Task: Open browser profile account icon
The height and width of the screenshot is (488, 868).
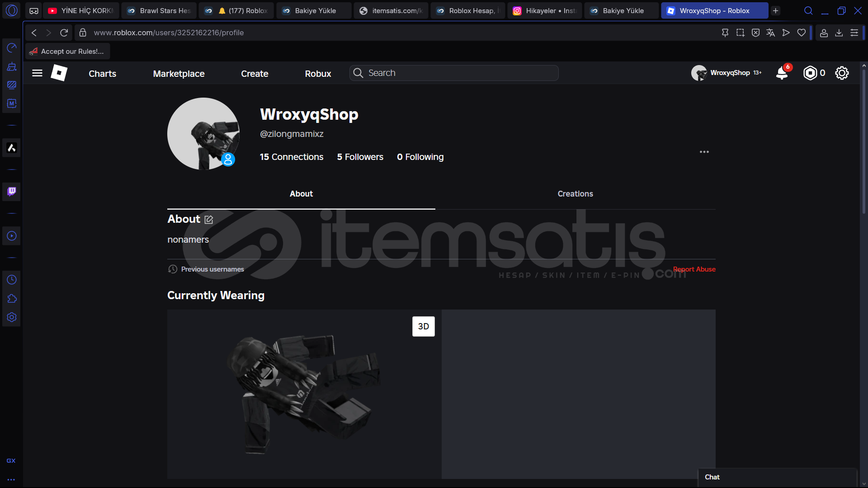Action: click(x=824, y=33)
